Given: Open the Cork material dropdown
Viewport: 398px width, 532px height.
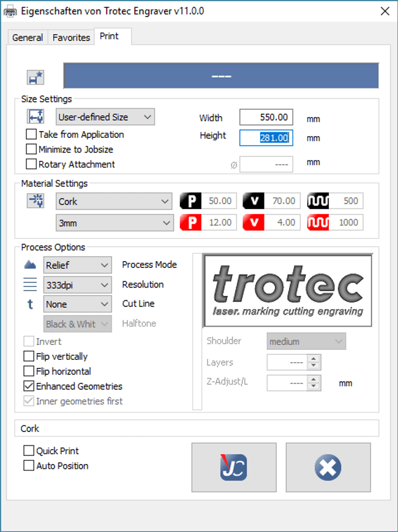Looking at the screenshot, I should (115, 201).
